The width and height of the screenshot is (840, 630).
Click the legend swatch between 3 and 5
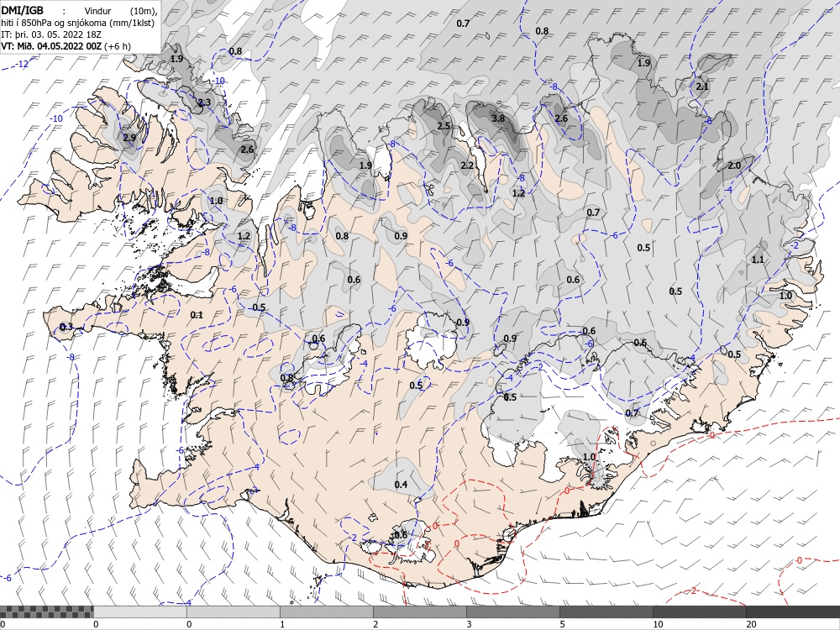click(512, 612)
